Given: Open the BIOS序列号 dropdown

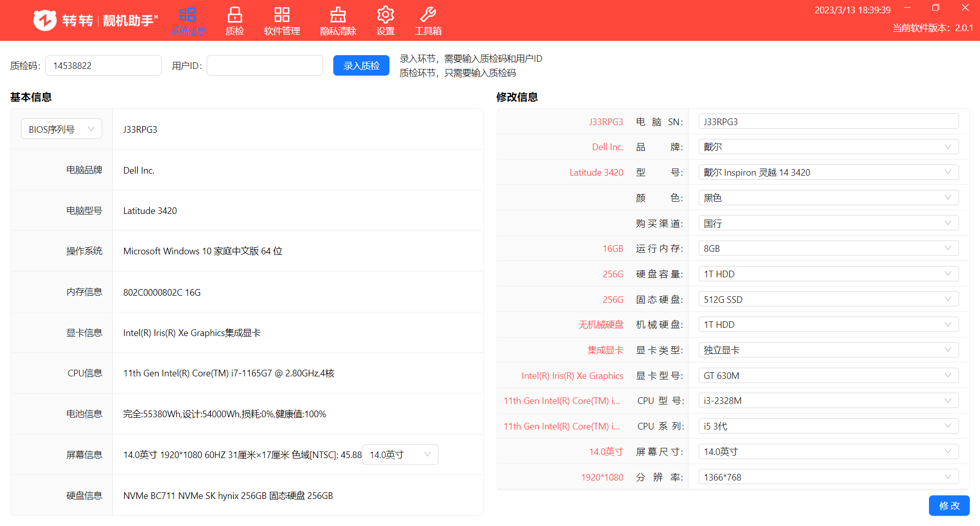Looking at the screenshot, I should point(61,129).
